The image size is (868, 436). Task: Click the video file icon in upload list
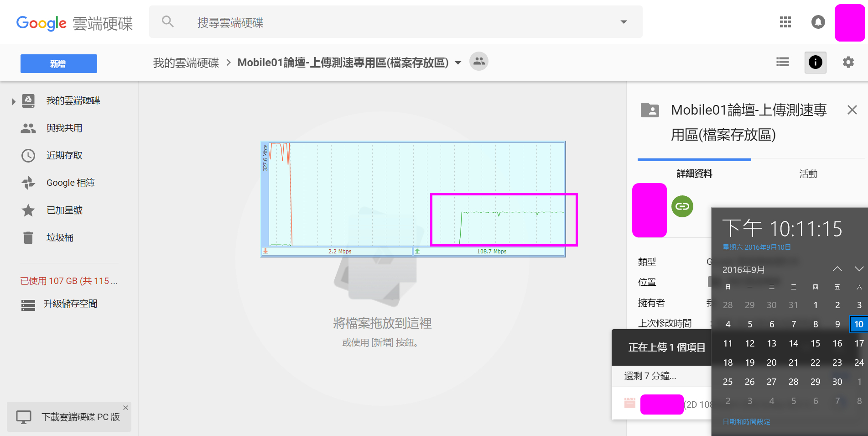pos(630,403)
